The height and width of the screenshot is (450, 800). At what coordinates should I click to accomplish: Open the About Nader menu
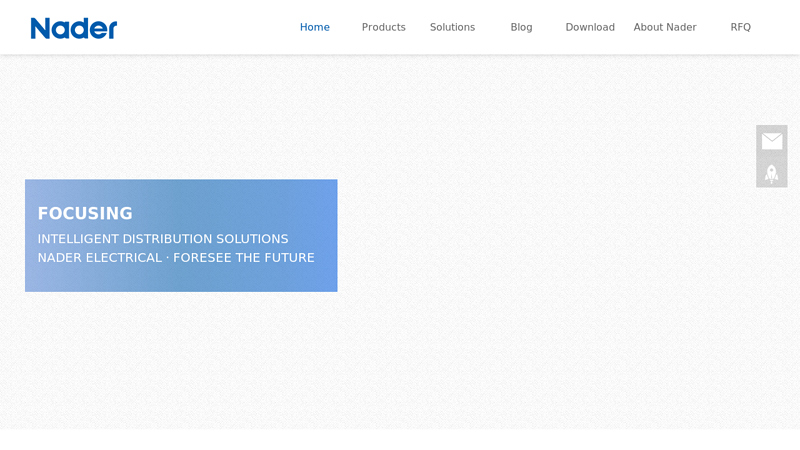tap(664, 27)
